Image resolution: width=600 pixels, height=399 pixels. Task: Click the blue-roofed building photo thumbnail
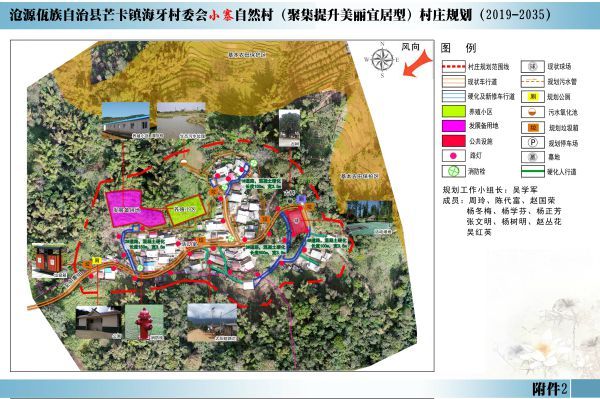click(126, 120)
